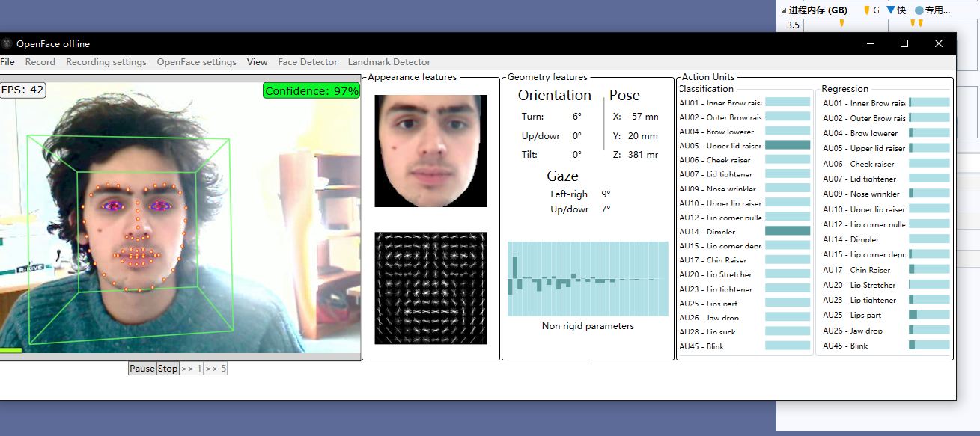Viewport: 980px width, 436px height.
Task: Stop the video processing
Action: pyautogui.click(x=168, y=368)
